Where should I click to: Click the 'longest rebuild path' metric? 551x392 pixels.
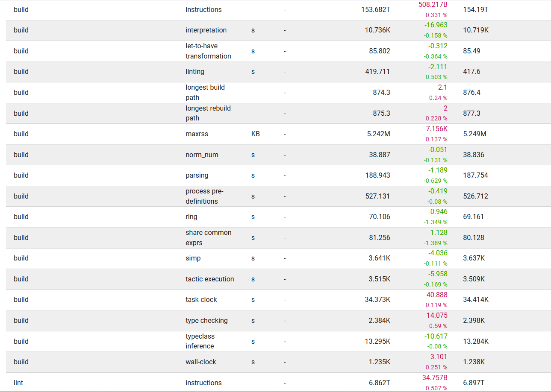click(x=208, y=113)
